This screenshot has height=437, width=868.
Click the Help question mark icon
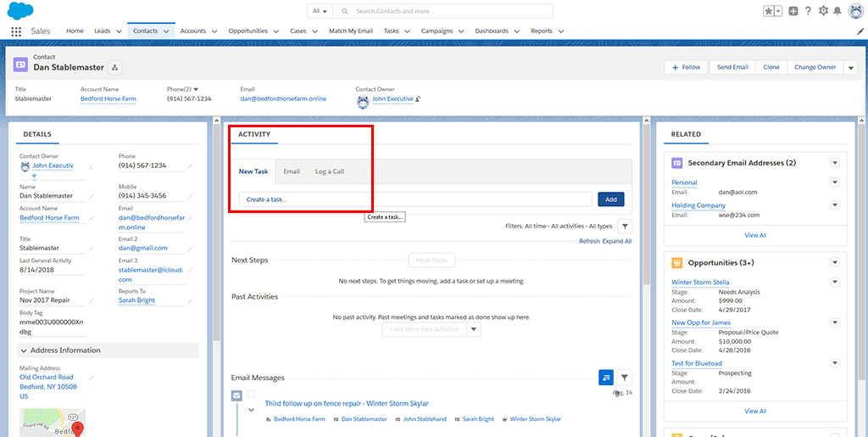[x=808, y=11]
